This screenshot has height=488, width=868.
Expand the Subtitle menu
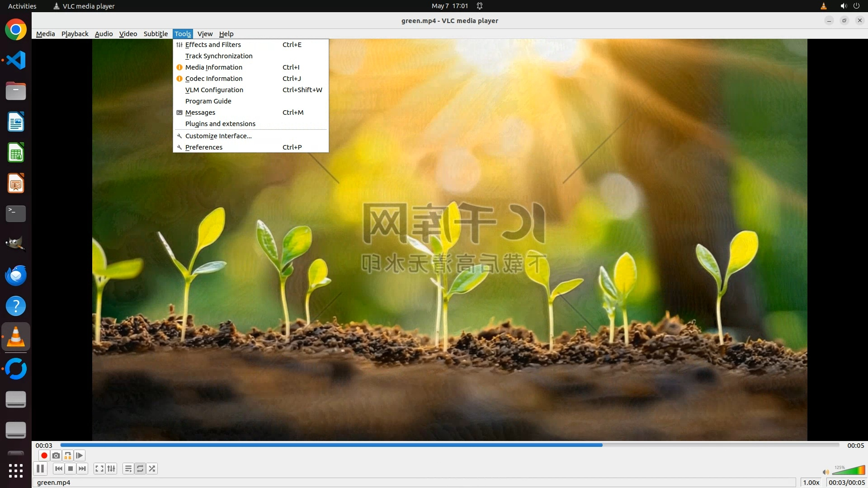(156, 34)
